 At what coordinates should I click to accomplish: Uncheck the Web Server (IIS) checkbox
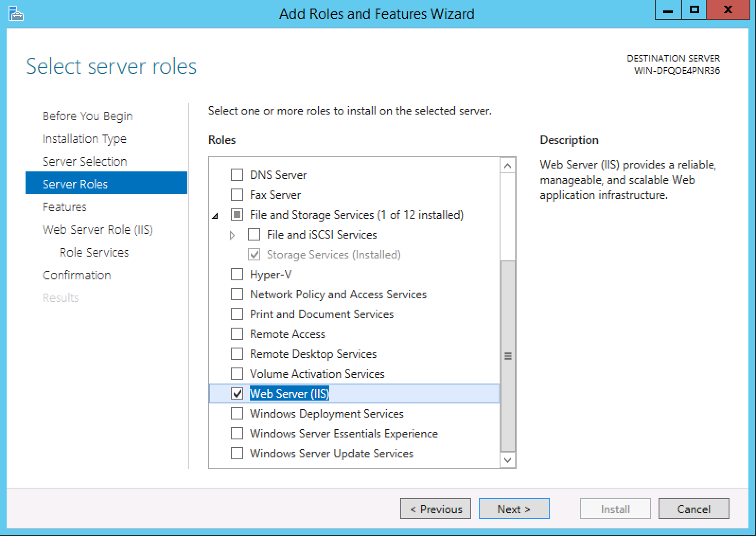click(237, 393)
